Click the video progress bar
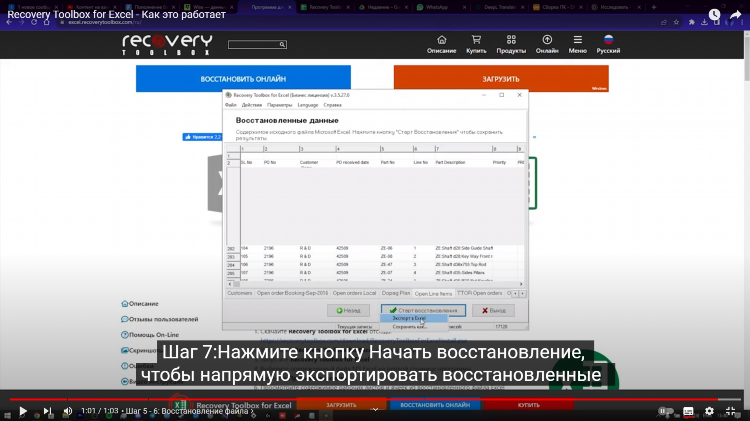This screenshot has width=750, height=421. coord(375,399)
